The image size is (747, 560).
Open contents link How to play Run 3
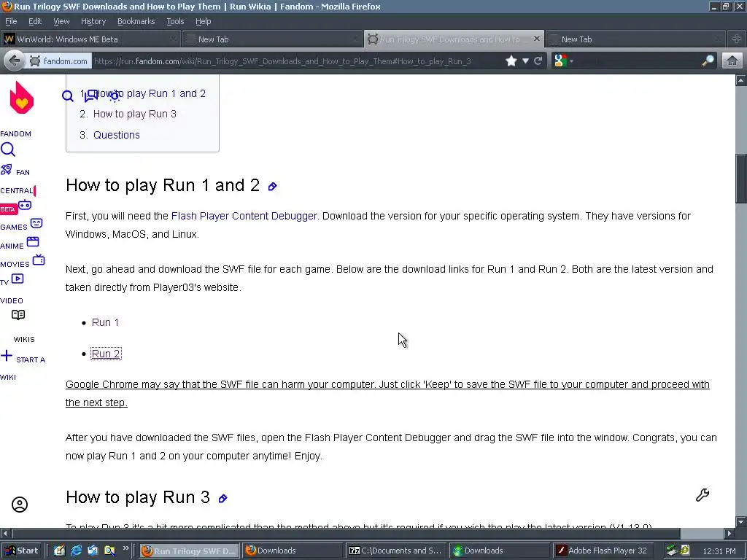tap(135, 114)
